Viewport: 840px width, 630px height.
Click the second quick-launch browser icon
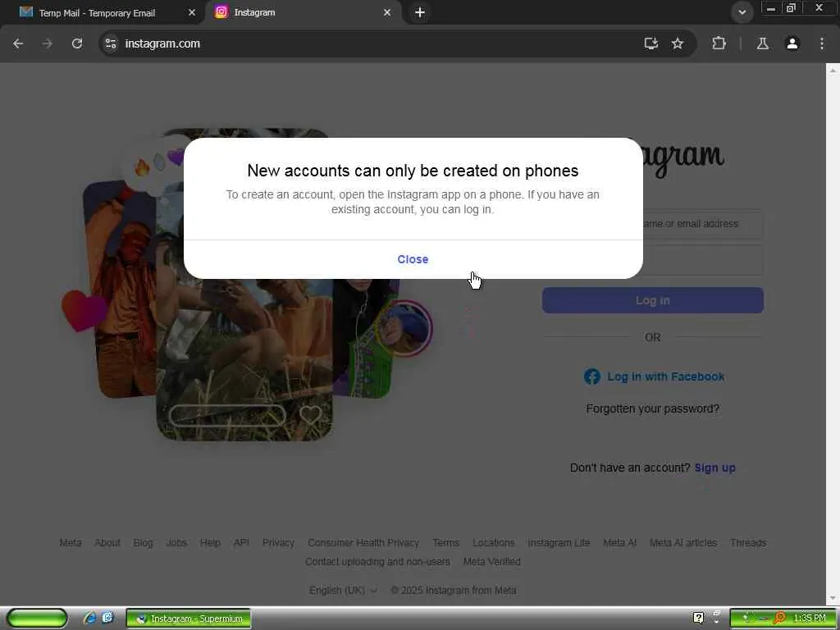pos(107,618)
